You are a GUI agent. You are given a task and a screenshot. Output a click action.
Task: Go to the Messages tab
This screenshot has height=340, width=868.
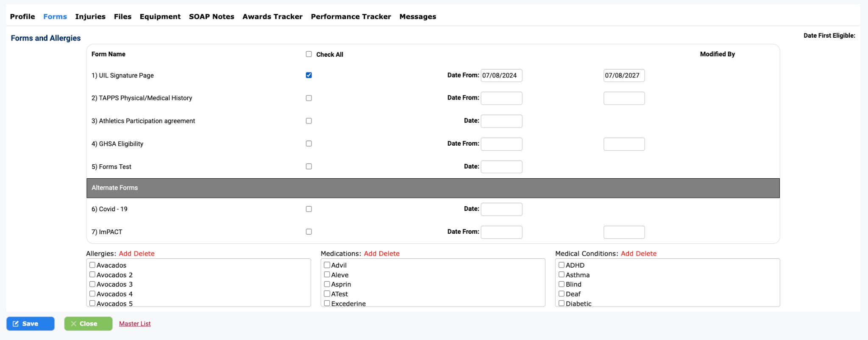point(417,17)
